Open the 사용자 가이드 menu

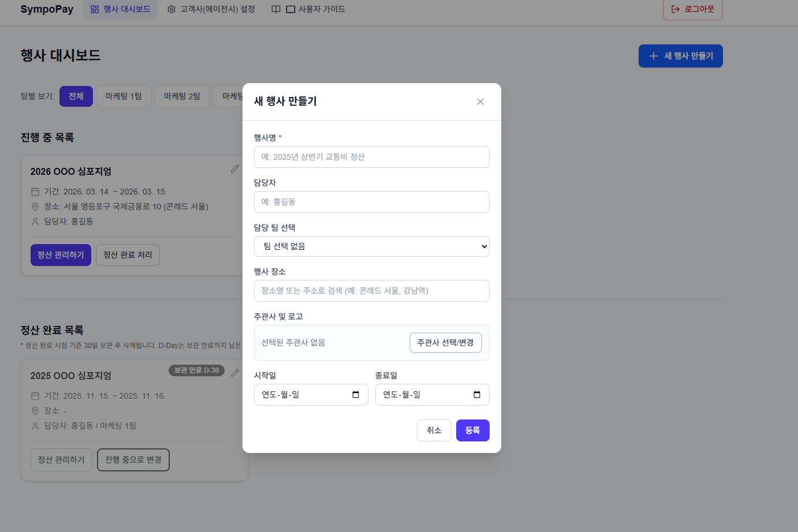tap(308, 9)
